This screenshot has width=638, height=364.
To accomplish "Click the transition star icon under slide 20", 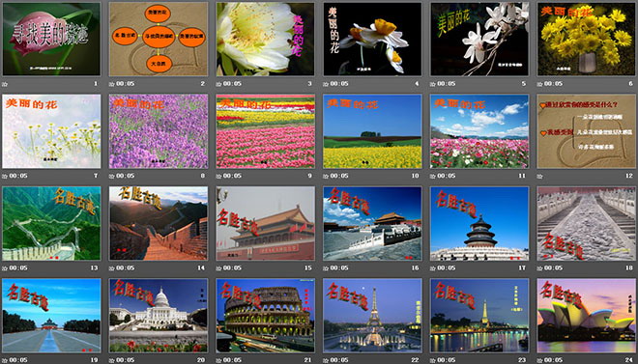I will pyautogui.click(x=111, y=360).
